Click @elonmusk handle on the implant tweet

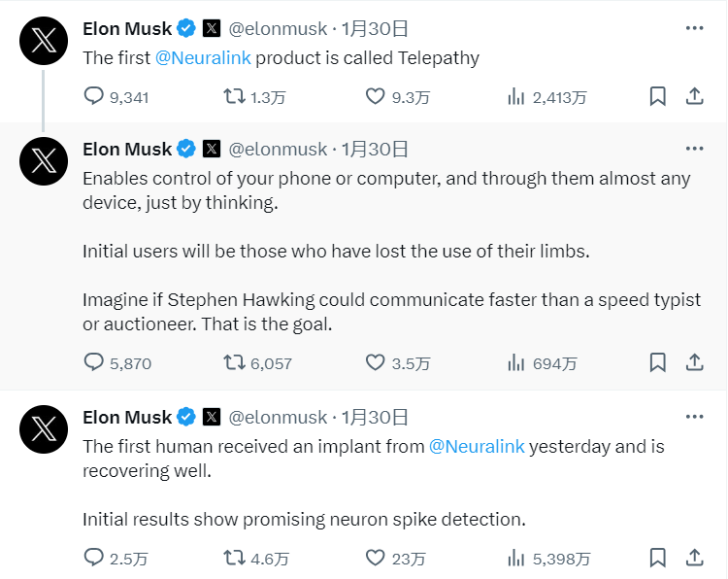click(278, 417)
